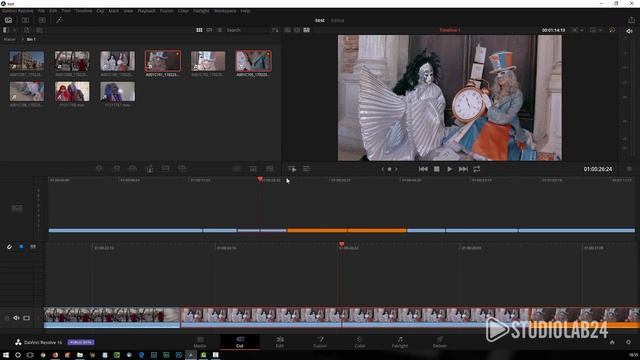This screenshot has width=640, height=360.
Task: Open Windows Task View icon
Action: [30, 355]
